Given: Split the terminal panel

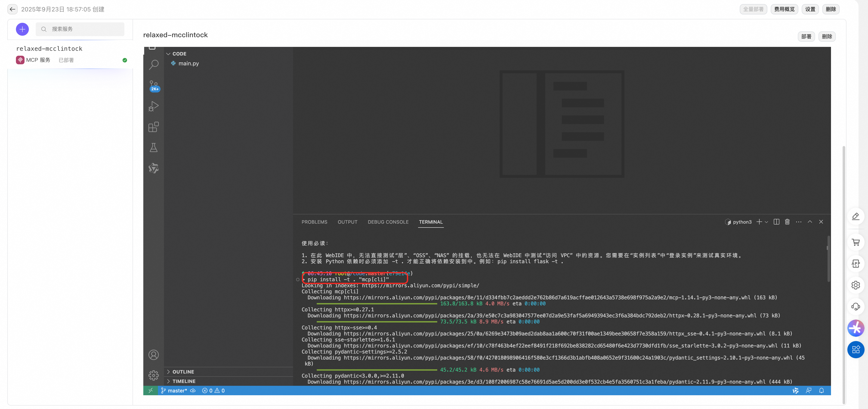Looking at the screenshot, I should (776, 222).
